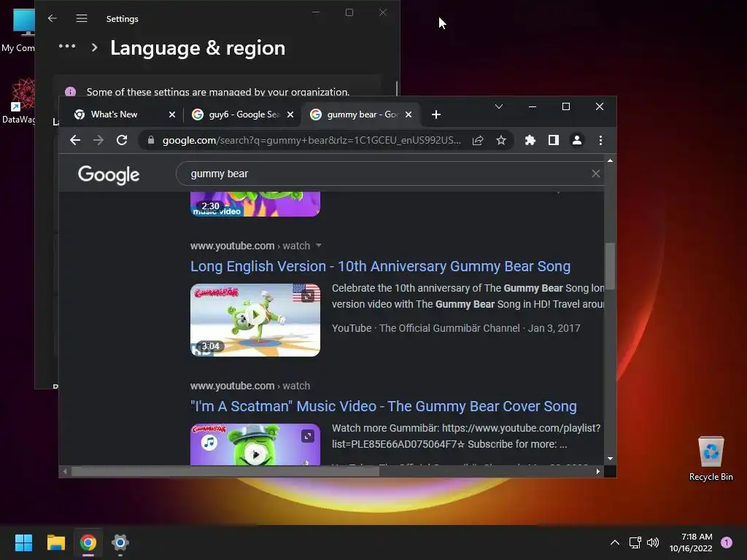The image size is (747, 560).
Task: Click the horizontal scrollbar left arrow
Action: tap(65, 472)
